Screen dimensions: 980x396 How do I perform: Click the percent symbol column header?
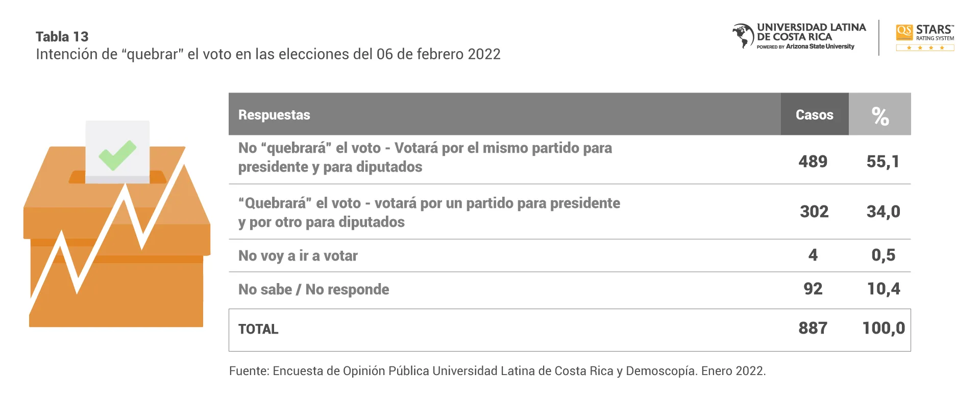(880, 115)
